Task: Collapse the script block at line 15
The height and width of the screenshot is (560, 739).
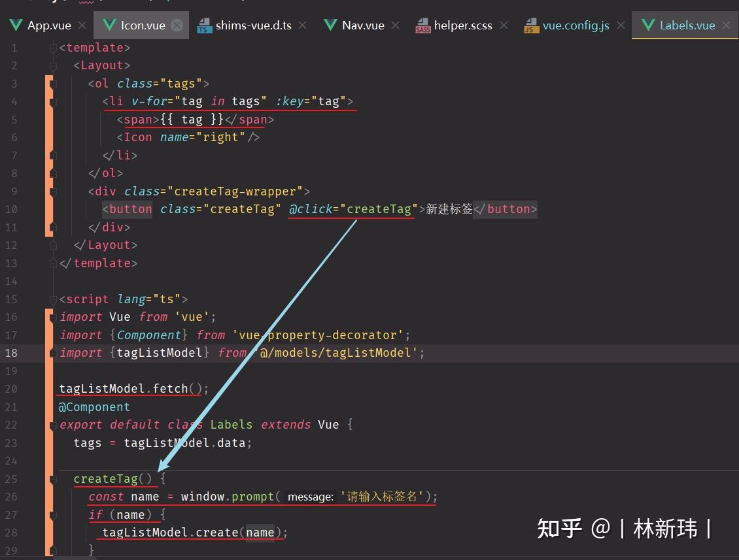Action: [x=53, y=299]
